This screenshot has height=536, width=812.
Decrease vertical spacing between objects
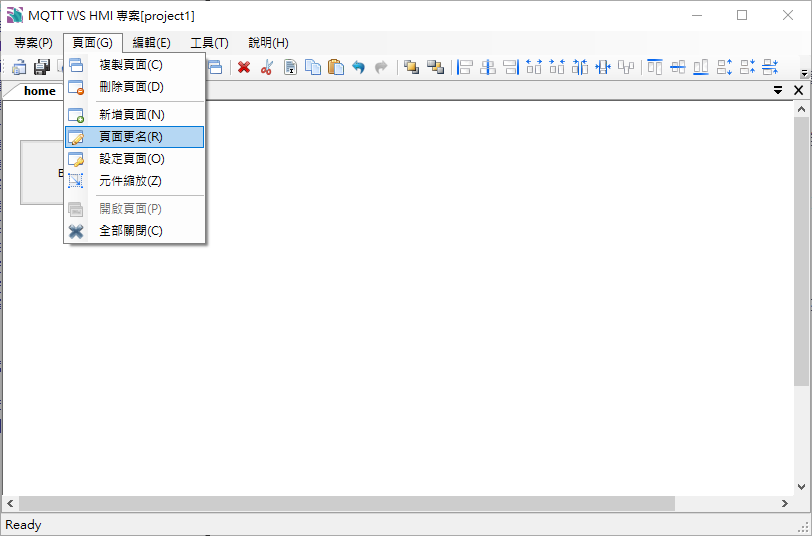(747, 67)
